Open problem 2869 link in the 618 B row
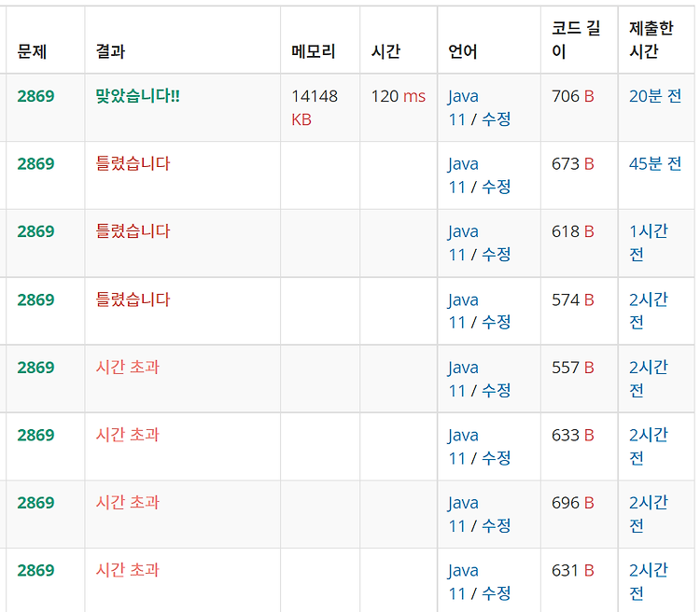Image resolution: width=700 pixels, height=612 pixels. pos(35,231)
